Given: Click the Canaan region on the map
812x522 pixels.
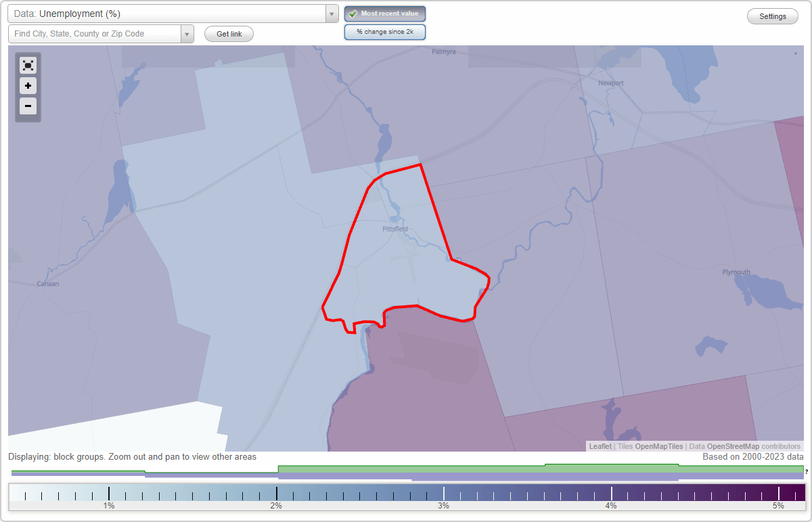Looking at the screenshot, I should click(47, 284).
